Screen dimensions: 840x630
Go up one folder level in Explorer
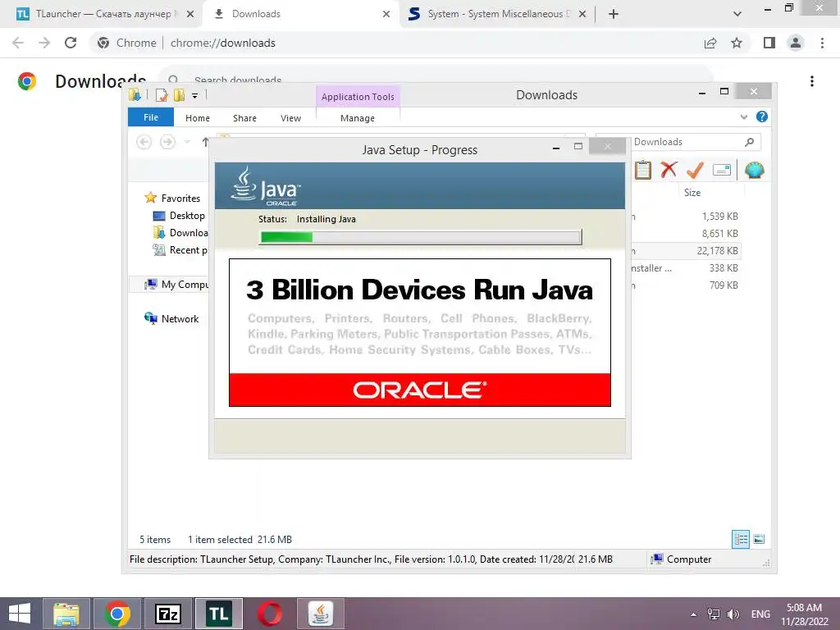205,142
